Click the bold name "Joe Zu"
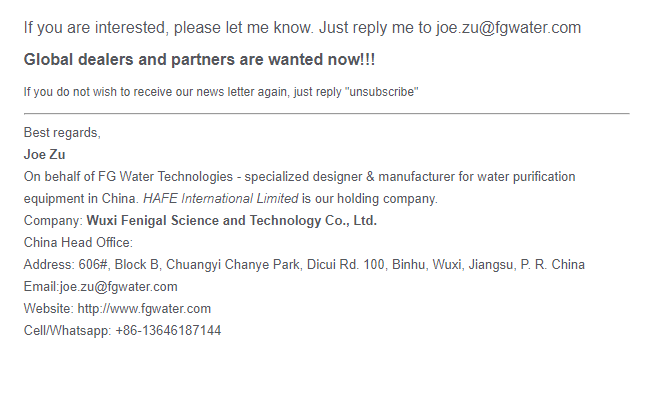Screen dimensions: 651x402 coord(44,154)
